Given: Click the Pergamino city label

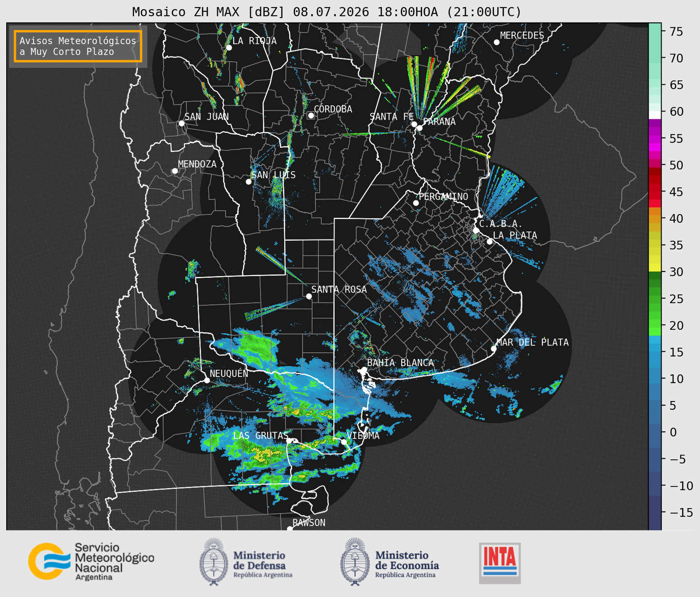Looking at the screenshot, I should [443, 196].
